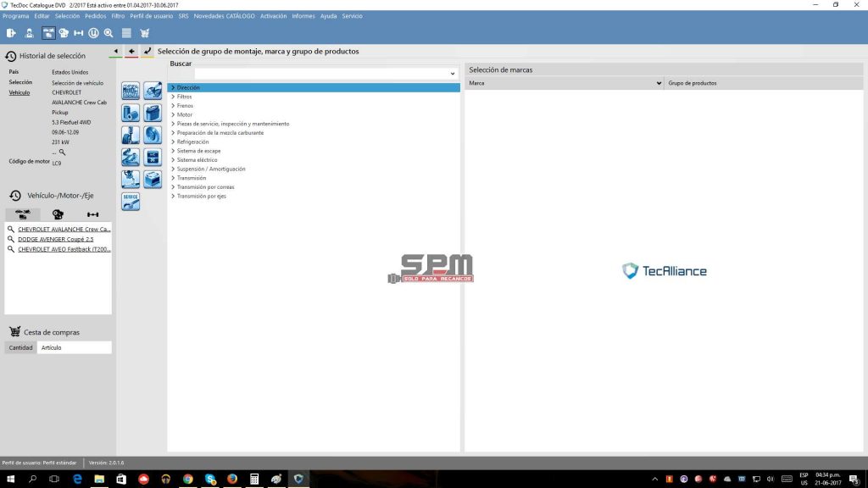
Task: Expand the Refrigeración tree node
Action: pos(173,141)
